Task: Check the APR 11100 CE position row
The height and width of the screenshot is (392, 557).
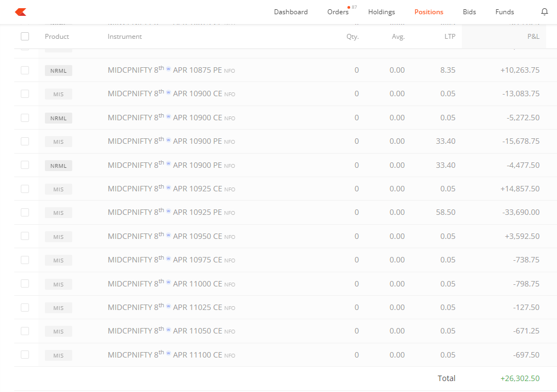Action: tap(25, 355)
